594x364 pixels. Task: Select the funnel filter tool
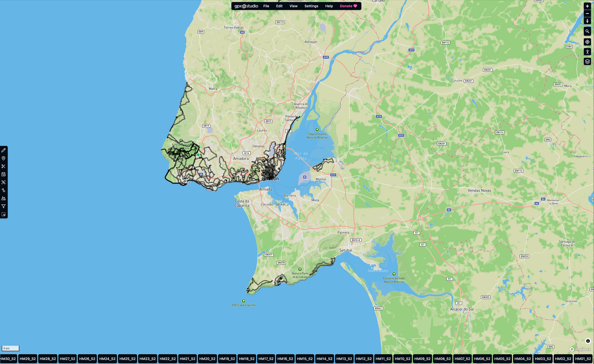[x=4, y=206]
